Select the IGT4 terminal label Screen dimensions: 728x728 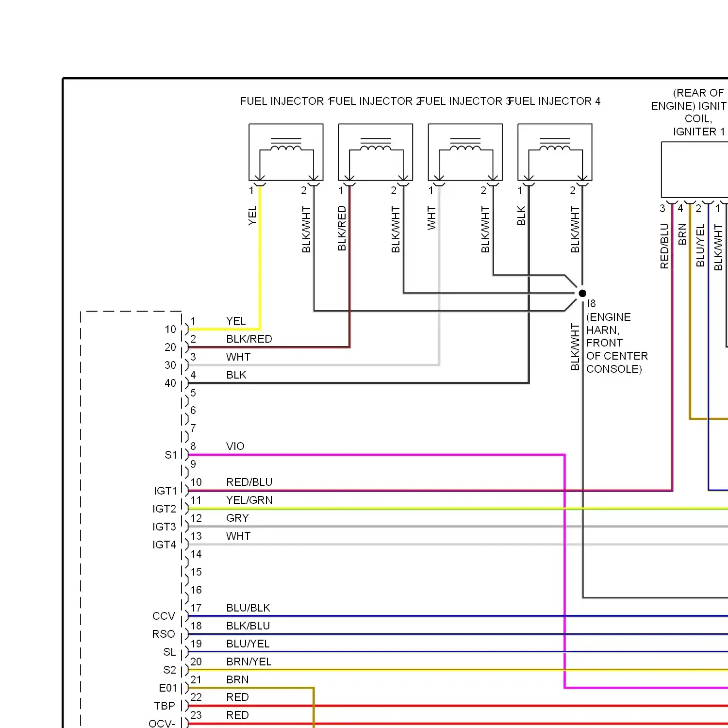pos(165,545)
